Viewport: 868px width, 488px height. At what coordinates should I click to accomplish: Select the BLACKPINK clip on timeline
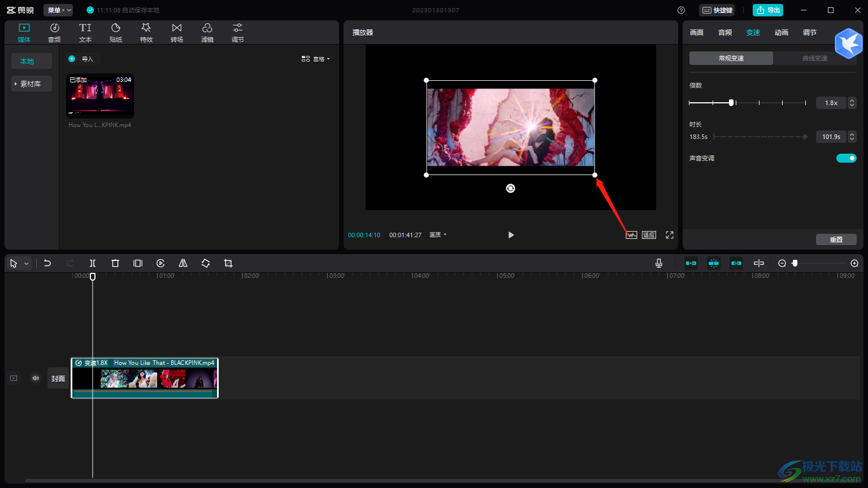click(x=145, y=378)
